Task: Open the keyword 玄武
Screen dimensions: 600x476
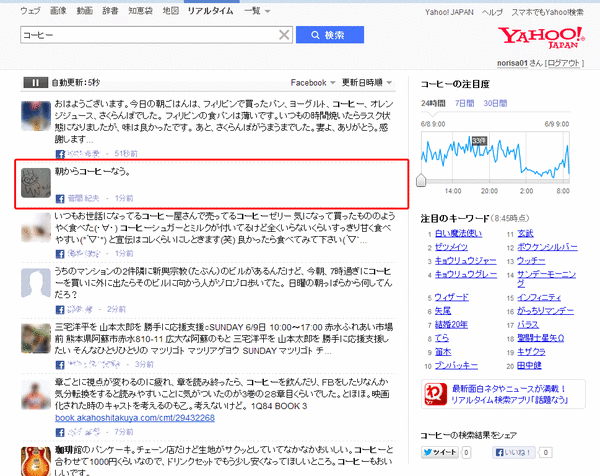Action: click(x=525, y=233)
